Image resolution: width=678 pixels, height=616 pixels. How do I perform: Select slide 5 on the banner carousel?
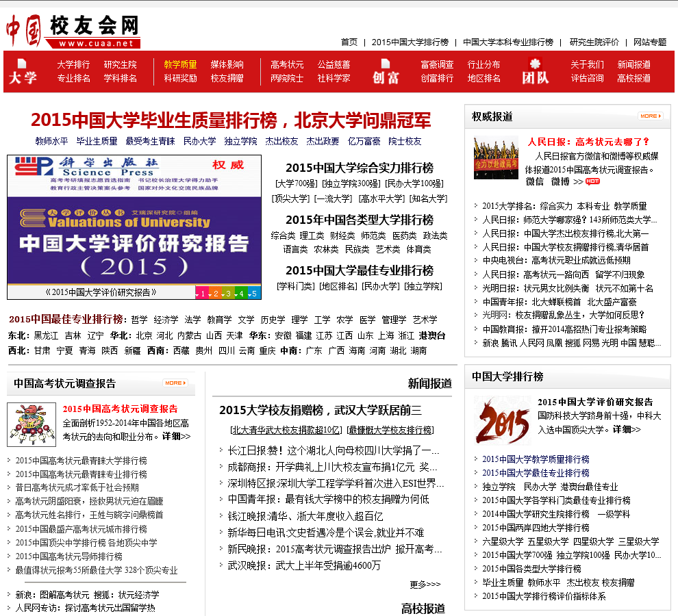pos(254,294)
